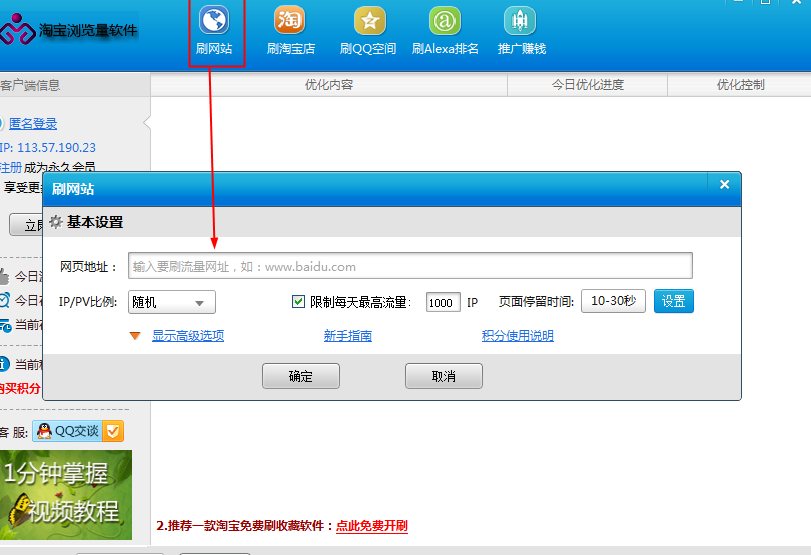Image resolution: width=811 pixels, height=555 pixels.
Task: Click the 匿名登录 link
Action: tap(33, 124)
